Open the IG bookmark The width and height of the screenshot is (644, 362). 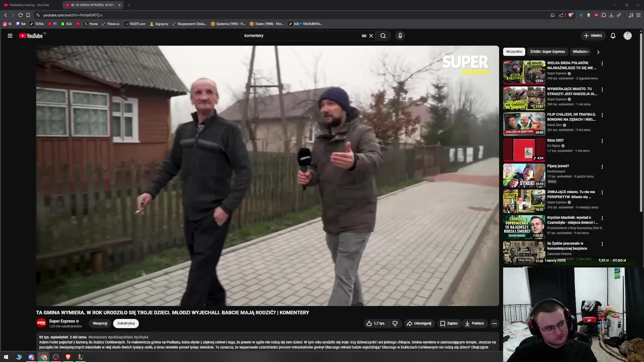coord(8,24)
